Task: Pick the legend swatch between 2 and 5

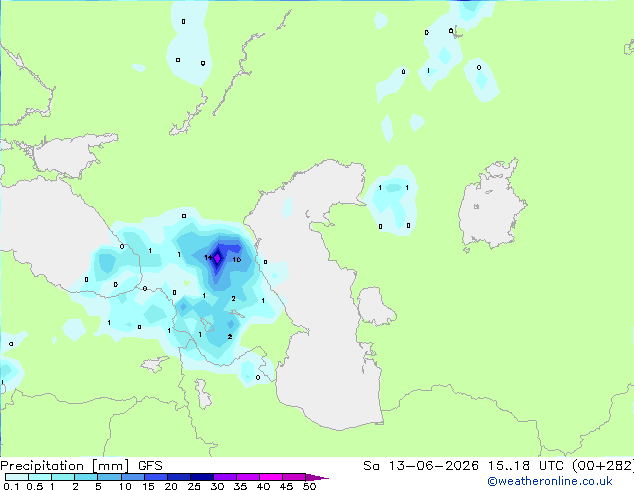Action: coord(86,477)
